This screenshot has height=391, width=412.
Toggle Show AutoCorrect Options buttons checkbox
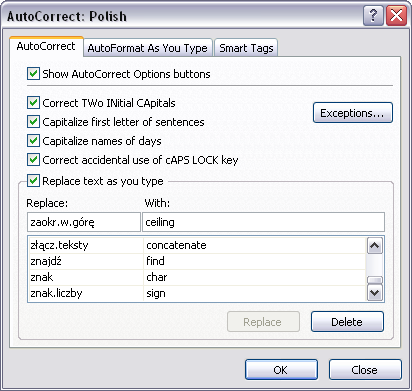click(x=33, y=74)
